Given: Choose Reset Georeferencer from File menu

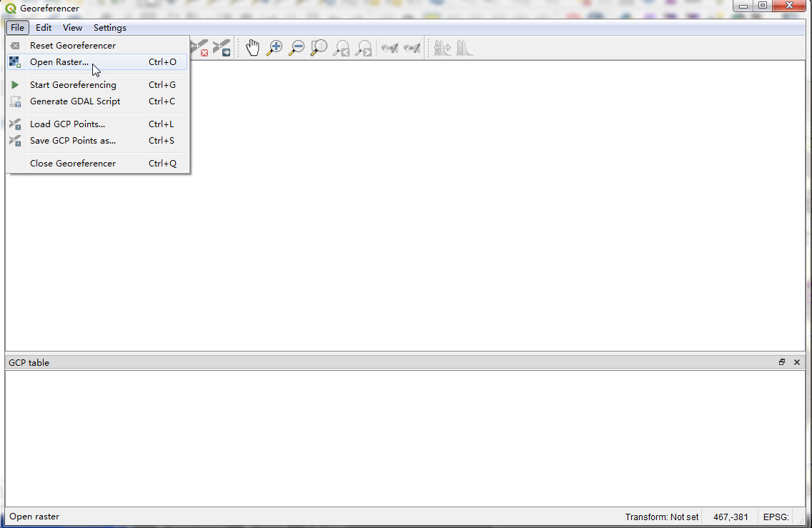Looking at the screenshot, I should pos(97,46).
